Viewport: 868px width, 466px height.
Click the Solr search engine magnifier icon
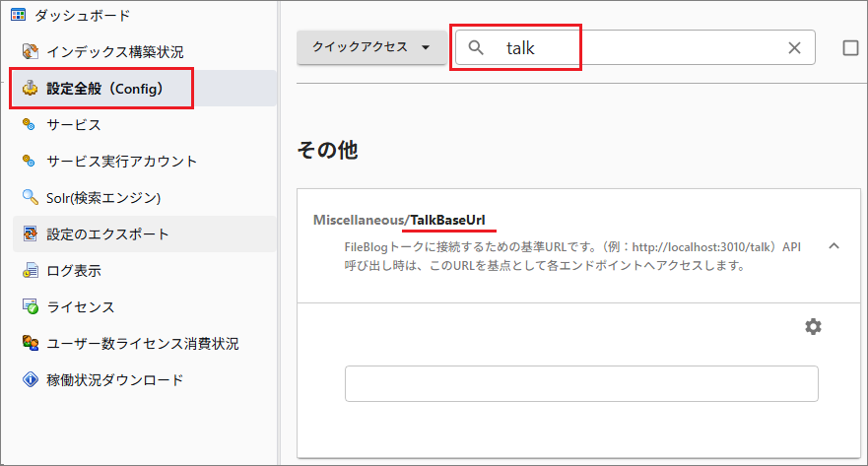pos(30,197)
